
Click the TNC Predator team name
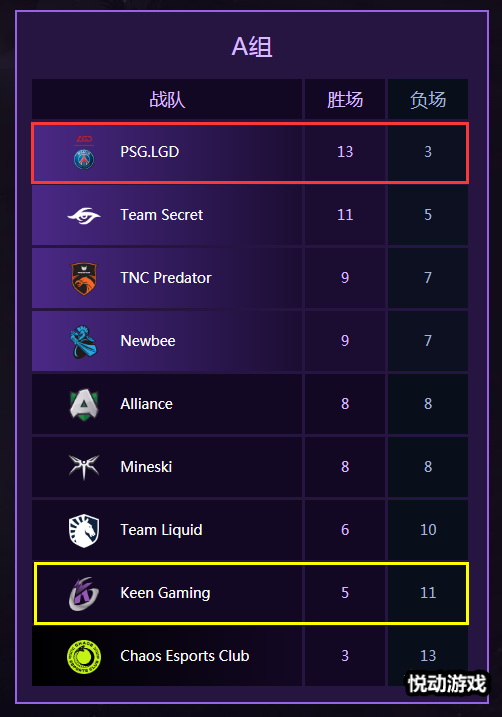coord(166,278)
